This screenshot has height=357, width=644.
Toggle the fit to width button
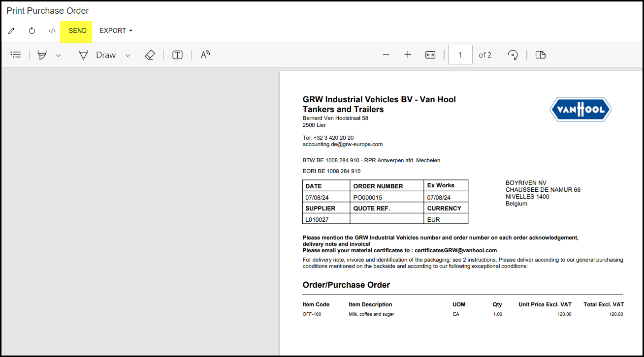(x=430, y=55)
